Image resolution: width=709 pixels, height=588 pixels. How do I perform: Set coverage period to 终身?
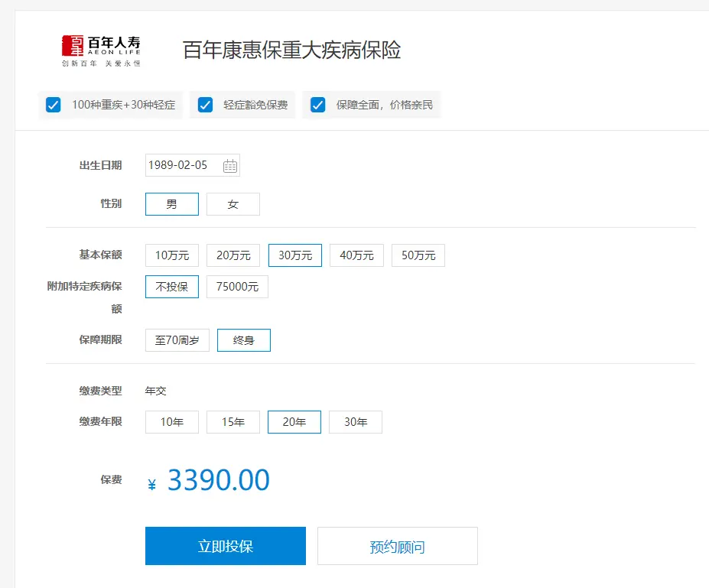pyautogui.click(x=243, y=339)
